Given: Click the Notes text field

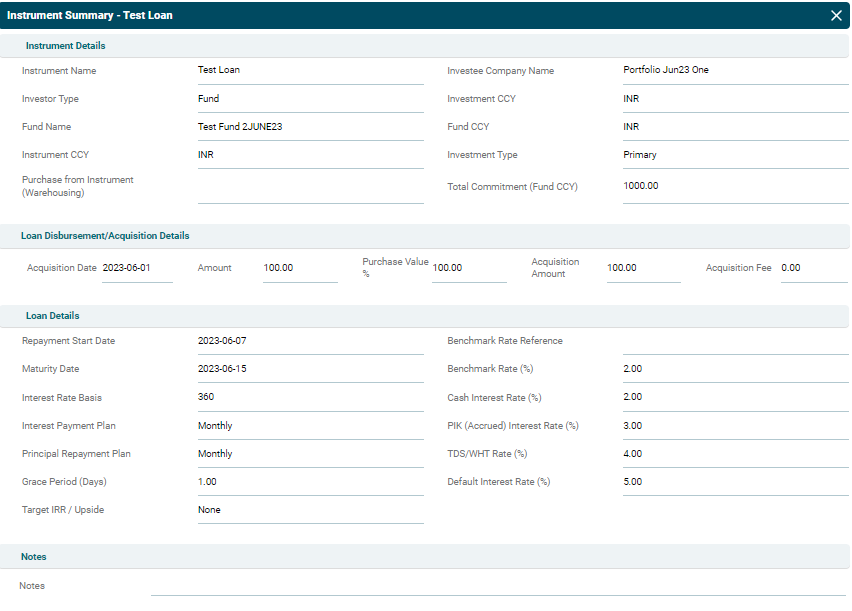Looking at the screenshot, I should click(x=499, y=585).
